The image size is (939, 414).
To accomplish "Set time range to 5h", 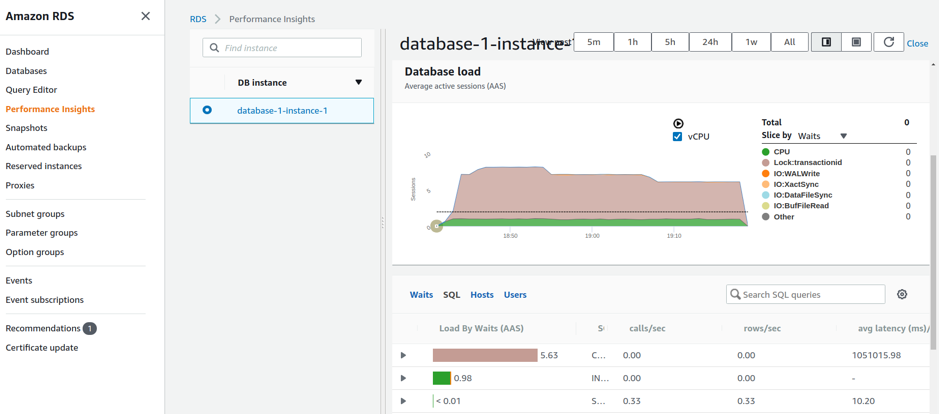I will [670, 43].
